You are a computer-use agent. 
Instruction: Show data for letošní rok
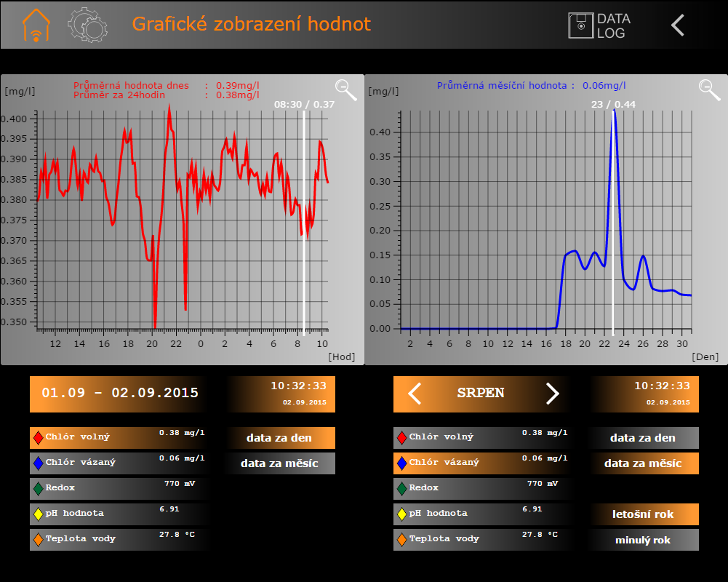[644, 514]
